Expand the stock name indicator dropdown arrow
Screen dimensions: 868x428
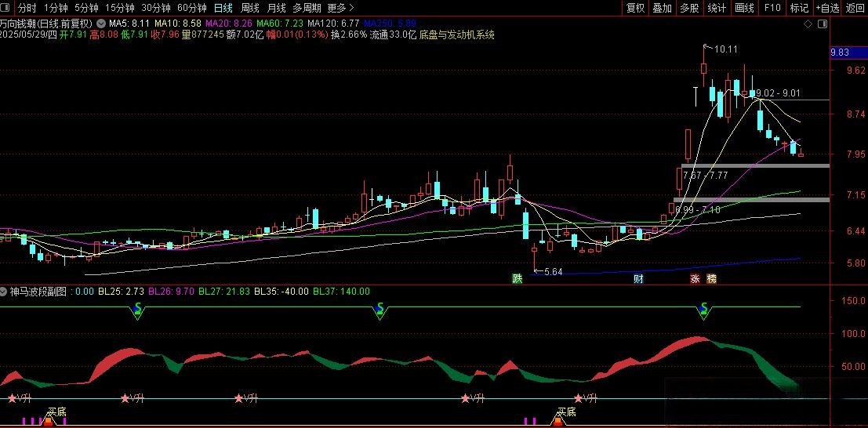pyautogui.click(x=101, y=24)
